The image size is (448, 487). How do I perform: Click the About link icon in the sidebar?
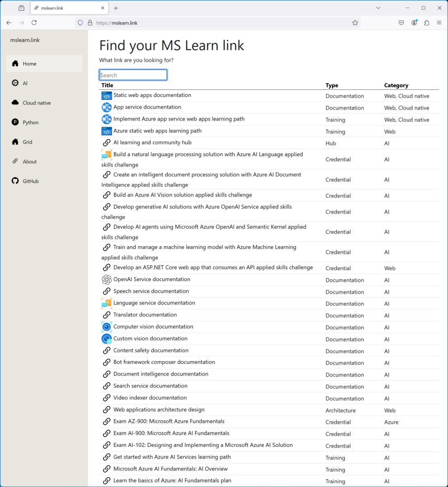tap(15, 161)
